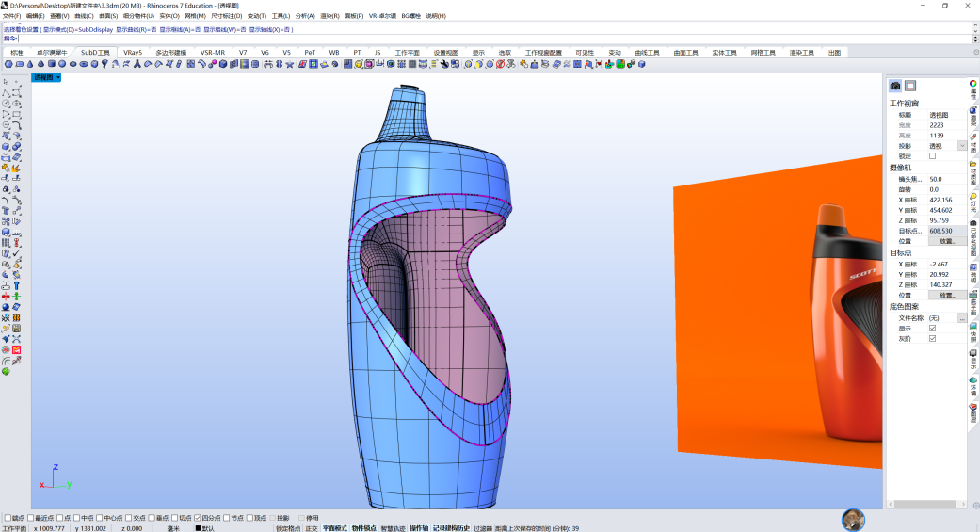Switch to the VRay5 toolbar tab
This screenshot has height=532, width=980.
click(133, 53)
